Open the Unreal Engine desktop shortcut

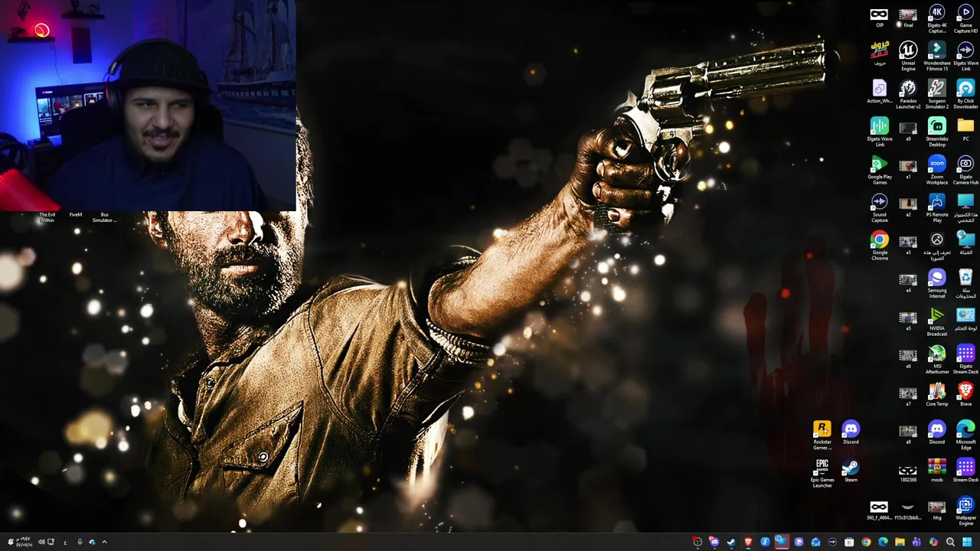click(908, 55)
